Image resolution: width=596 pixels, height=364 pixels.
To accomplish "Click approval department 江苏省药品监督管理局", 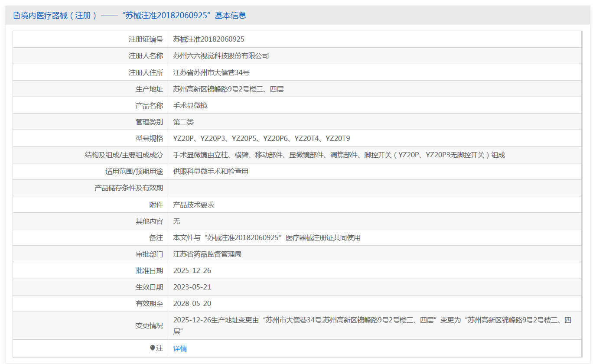I will [207, 254].
